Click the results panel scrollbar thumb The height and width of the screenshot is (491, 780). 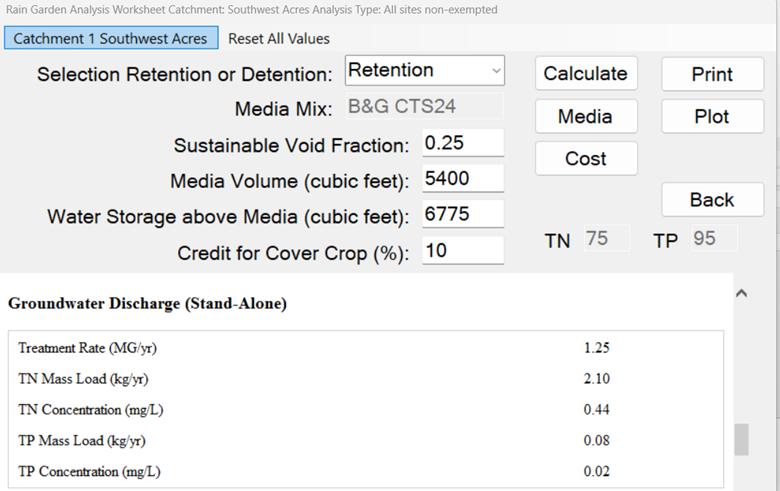coord(741,440)
